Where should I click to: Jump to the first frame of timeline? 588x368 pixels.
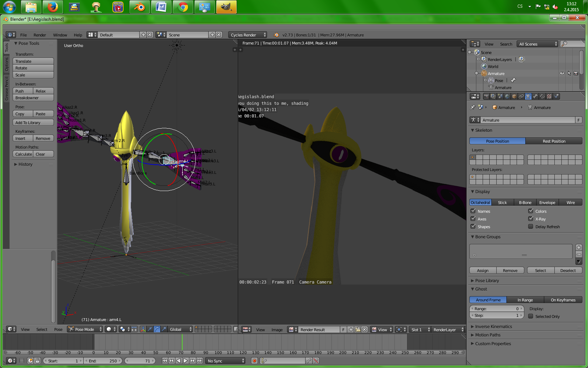click(164, 361)
